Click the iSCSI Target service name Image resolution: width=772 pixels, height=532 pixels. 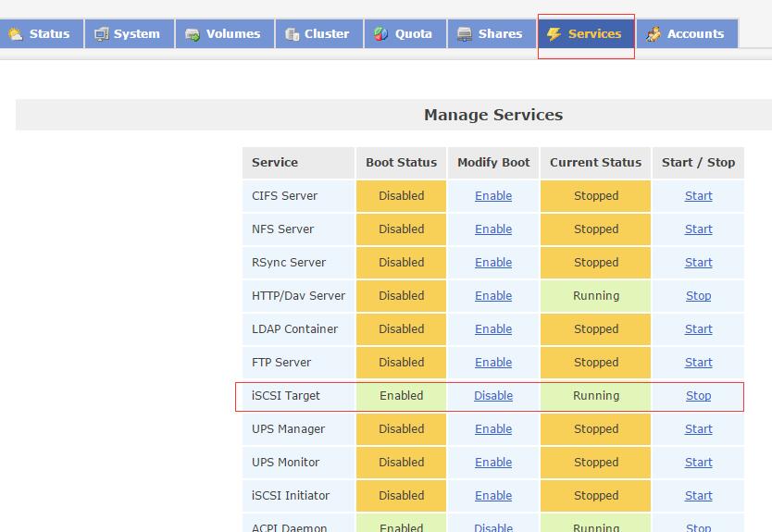point(285,396)
